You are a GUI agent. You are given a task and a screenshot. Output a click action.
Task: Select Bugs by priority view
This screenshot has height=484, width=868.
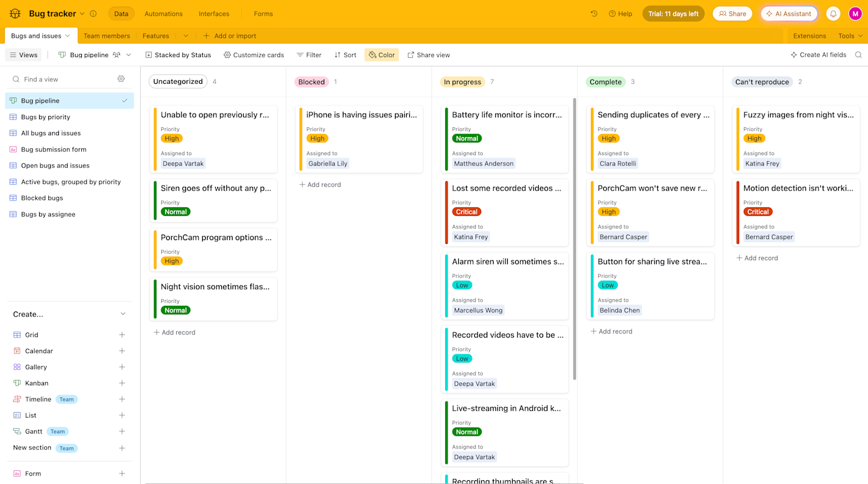[x=69, y=117]
